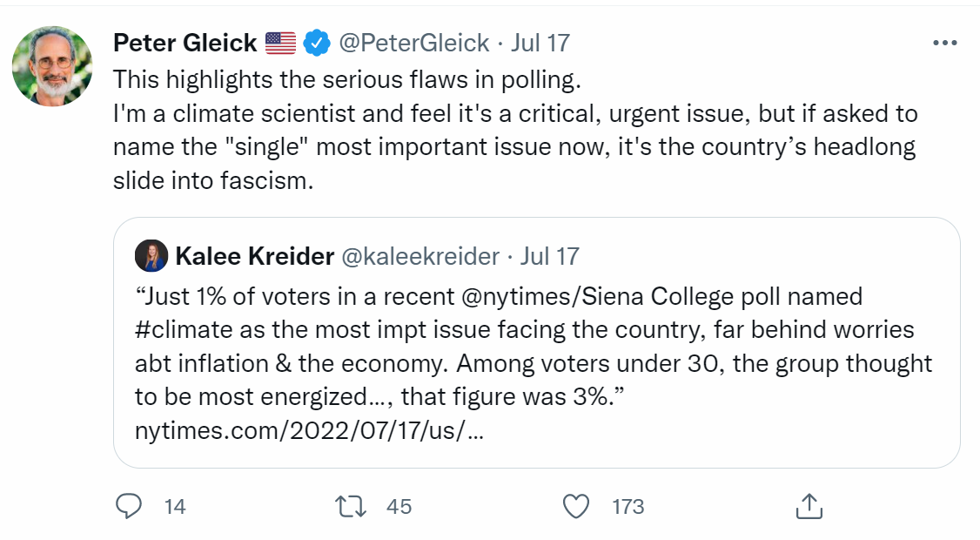Click Kalee Kreider's small avatar
The width and height of the screenshot is (980, 540).
point(151,256)
